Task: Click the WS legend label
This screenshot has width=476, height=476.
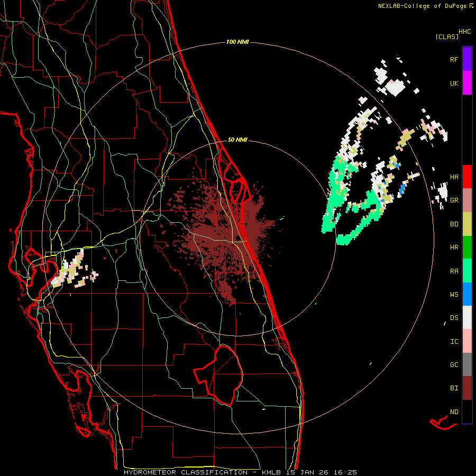Action: (454, 295)
